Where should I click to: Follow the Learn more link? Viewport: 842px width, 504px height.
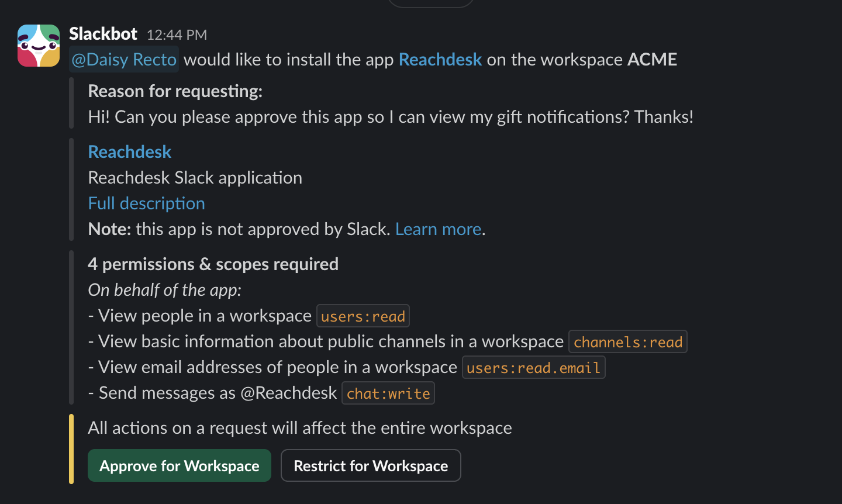pos(439,229)
